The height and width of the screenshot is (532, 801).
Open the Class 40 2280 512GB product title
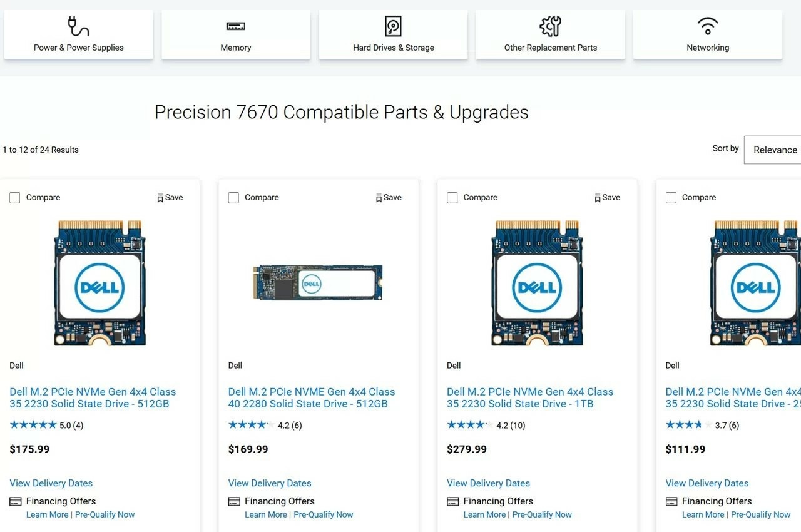(312, 398)
